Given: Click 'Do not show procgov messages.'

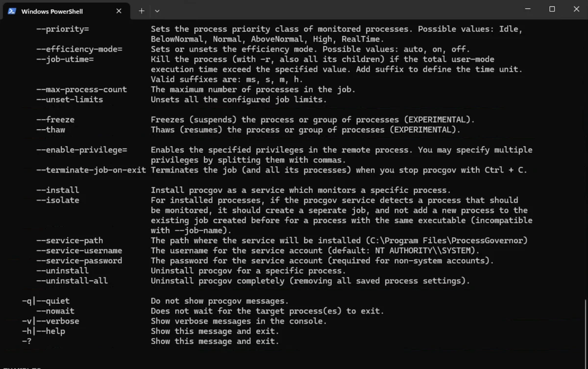Looking at the screenshot, I should pos(220,301).
